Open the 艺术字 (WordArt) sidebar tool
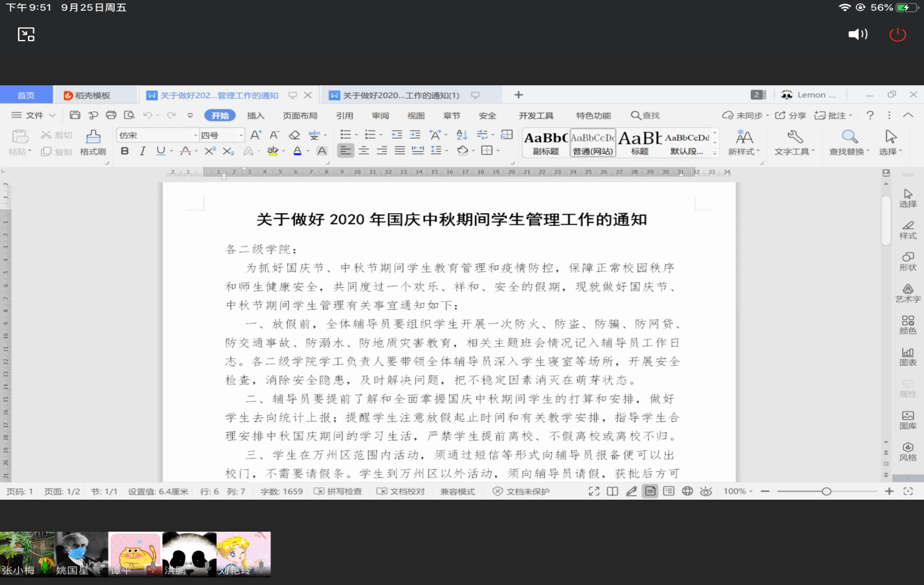Screen dimensions: 924x585 pos(907,293)
